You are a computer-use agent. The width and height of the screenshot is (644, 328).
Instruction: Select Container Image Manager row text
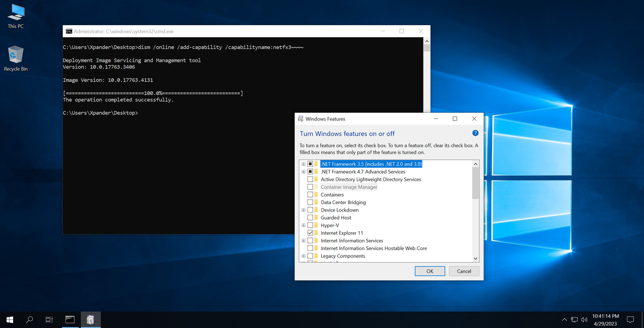coord(349,187)
